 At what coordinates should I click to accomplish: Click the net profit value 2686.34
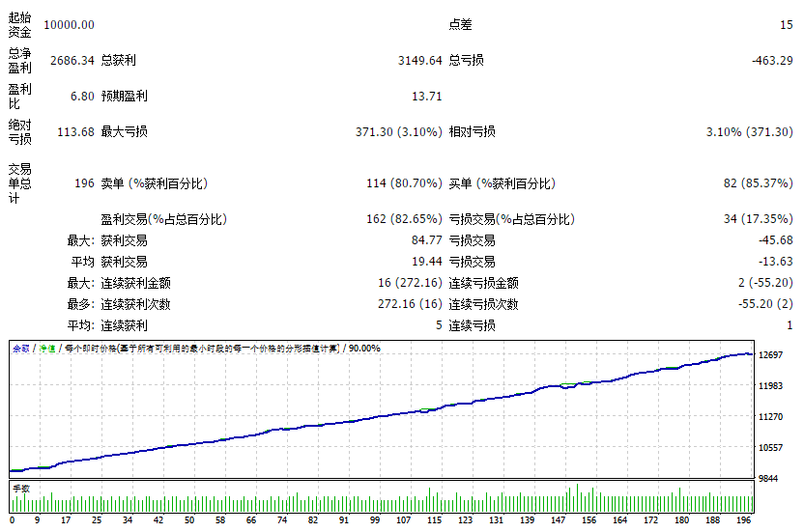(72, 61)
